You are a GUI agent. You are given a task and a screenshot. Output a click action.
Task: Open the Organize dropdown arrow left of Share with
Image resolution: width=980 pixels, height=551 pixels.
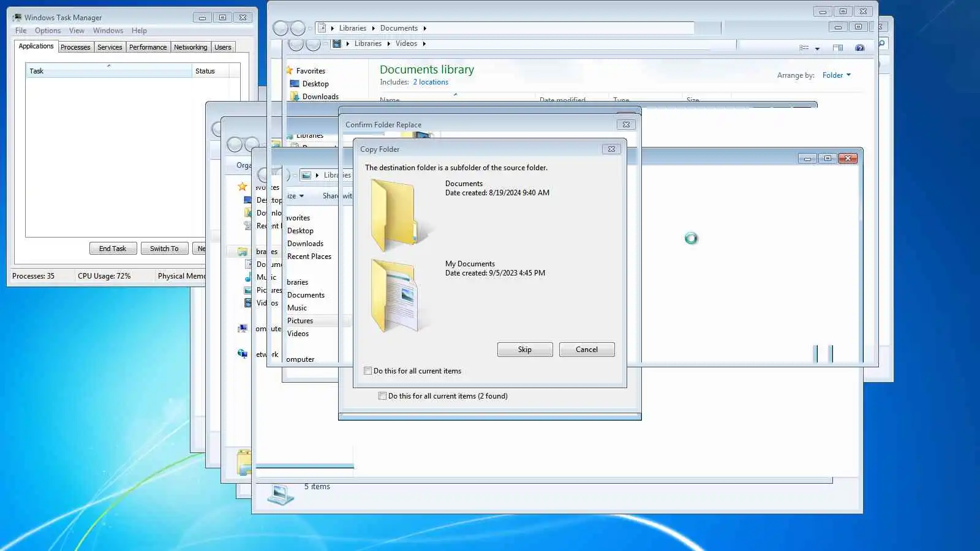click(x=301, y=196)
